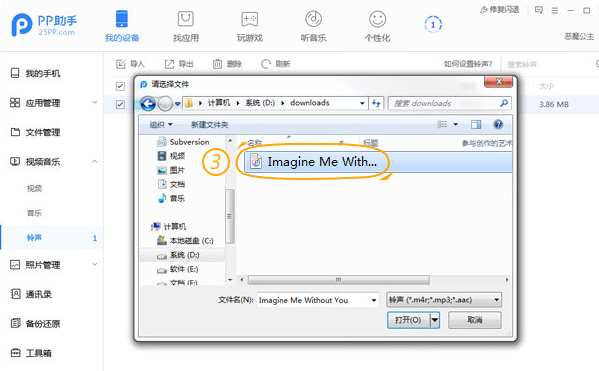Click the 计算机 breadcrumb in address bar
This screenshot has width=599, height=371.
219,103
